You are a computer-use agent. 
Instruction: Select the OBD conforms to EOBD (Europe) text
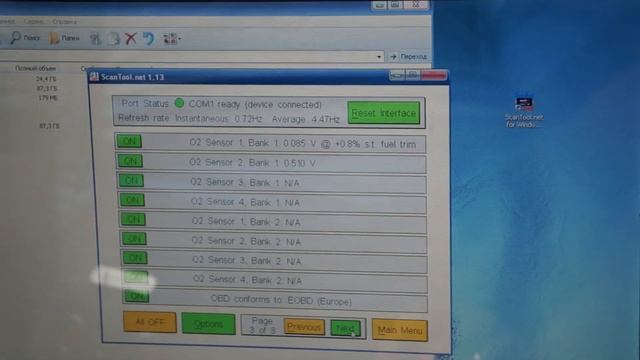pos(281,300)
